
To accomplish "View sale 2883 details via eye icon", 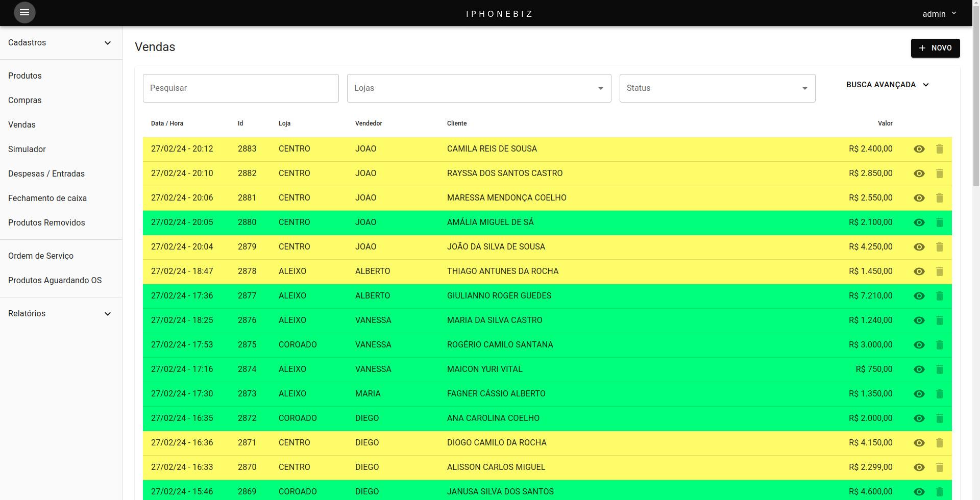I will 919,149.
